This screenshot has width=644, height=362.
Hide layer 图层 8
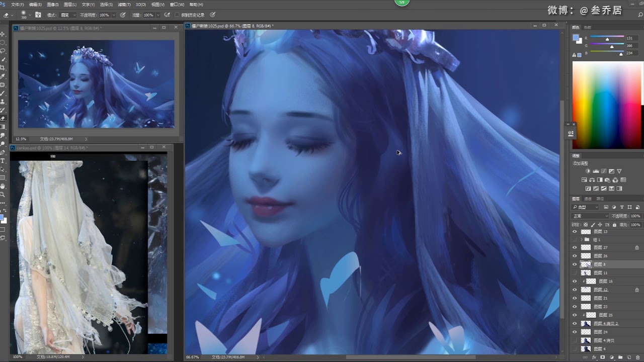point(575,264)
